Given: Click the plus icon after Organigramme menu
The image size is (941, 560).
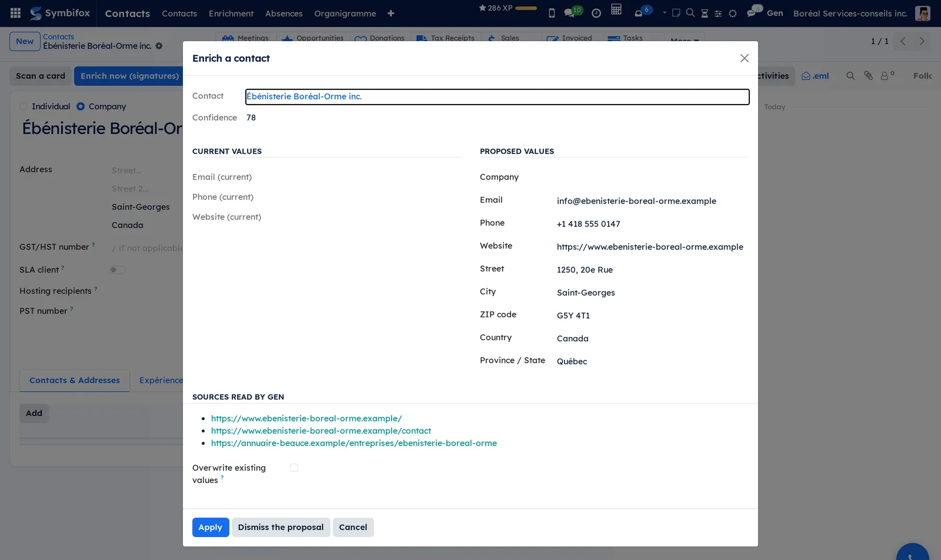Looking at the screenshot, I should pyautogui.click(x=391, y=13).
